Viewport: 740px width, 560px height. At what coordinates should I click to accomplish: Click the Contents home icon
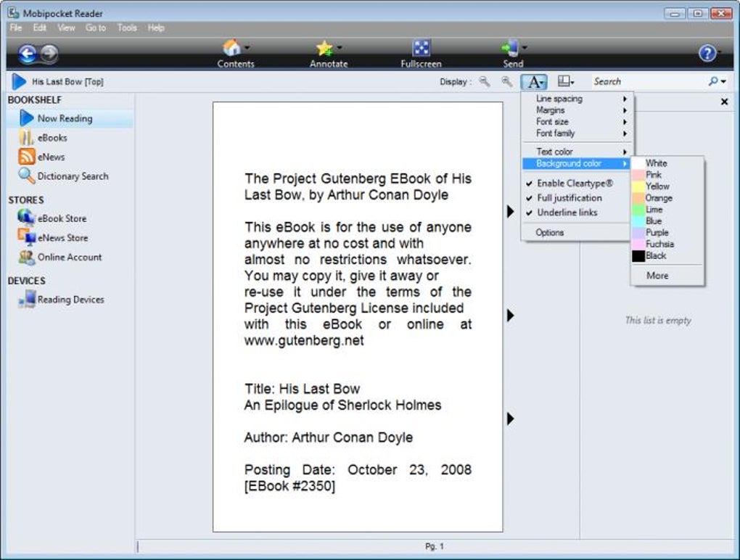(x=231, y=48)
